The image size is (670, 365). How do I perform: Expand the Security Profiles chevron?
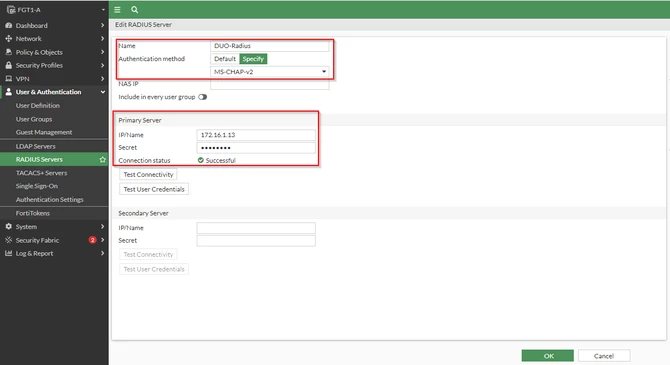tap(103, 65)
